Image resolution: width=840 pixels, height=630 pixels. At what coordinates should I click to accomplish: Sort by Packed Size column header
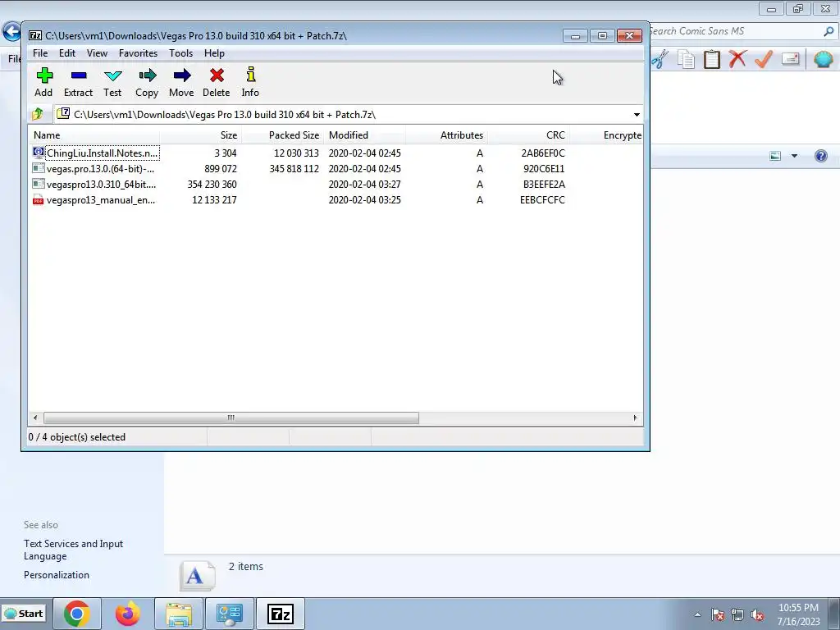tap(282, 135)
